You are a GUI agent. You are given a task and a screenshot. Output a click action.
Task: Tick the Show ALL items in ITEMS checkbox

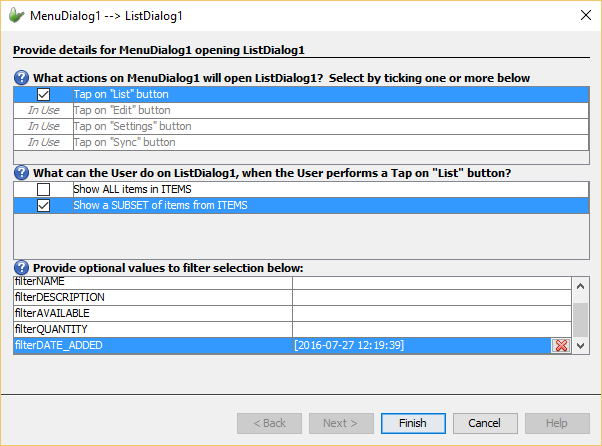click(x=43, y=189)
